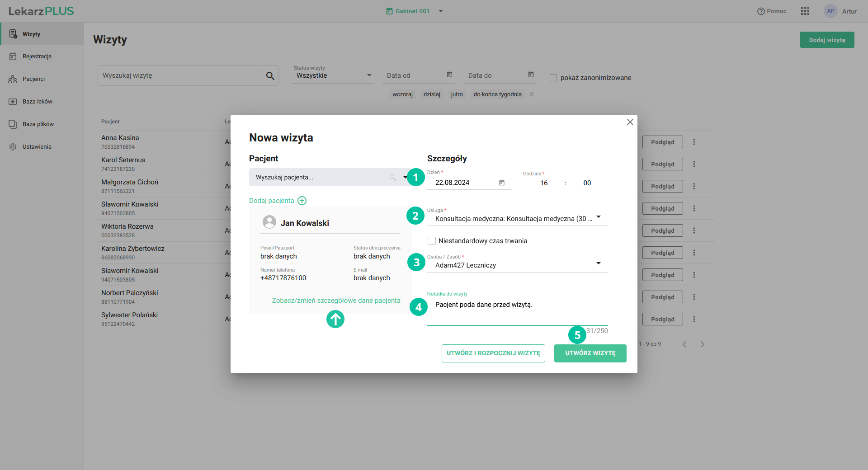
Task: Open the calendar icon in Dzień field
Action: click(501, 183)
